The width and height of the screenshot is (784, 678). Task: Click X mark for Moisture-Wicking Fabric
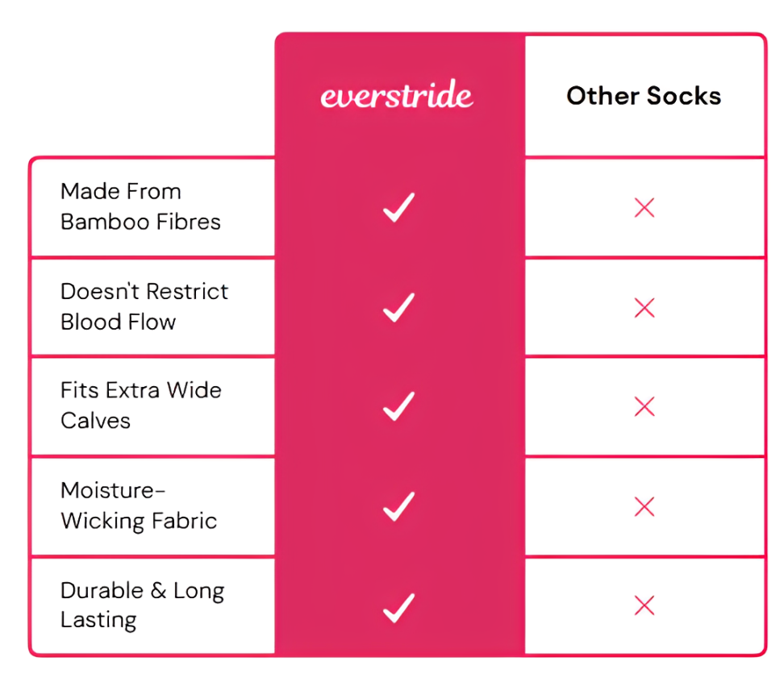click(x=644, y=506)
